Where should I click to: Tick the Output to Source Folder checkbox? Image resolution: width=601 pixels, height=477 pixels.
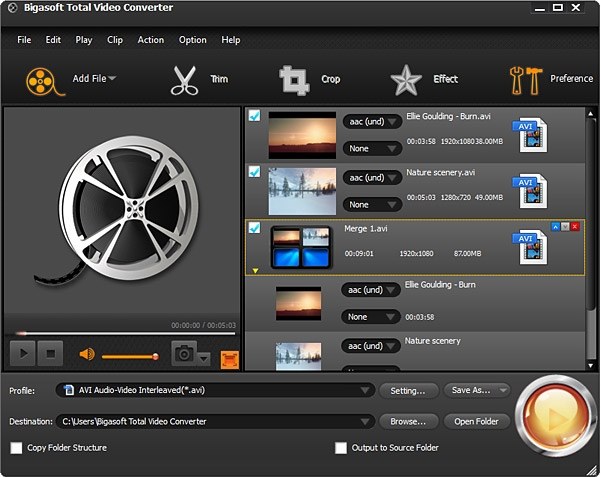[x=341, y=448]
